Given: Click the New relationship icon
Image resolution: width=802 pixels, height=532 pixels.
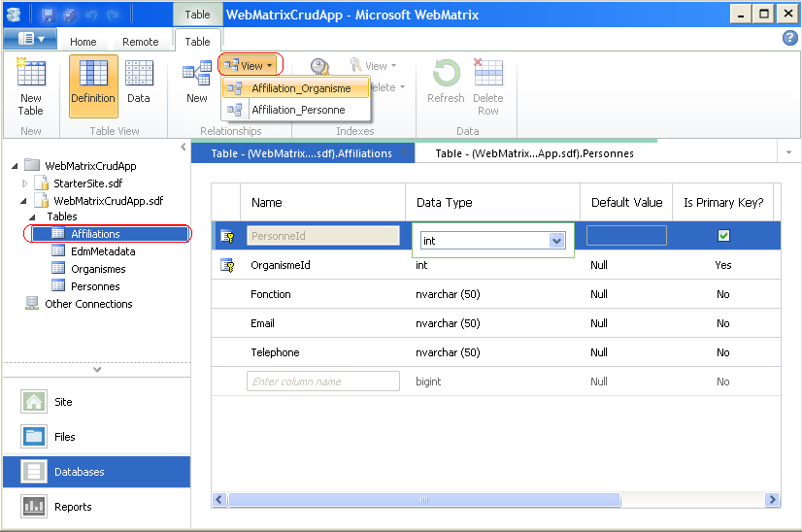Looking at the screenshot, I should (x=197, y=85).
